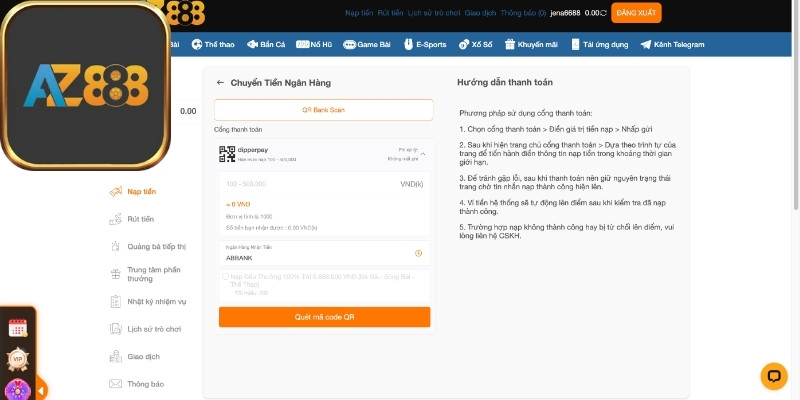
Task: Click the back arrow beside Chuyển Tiền Ngân Hàng
Action: pos(220,83)
